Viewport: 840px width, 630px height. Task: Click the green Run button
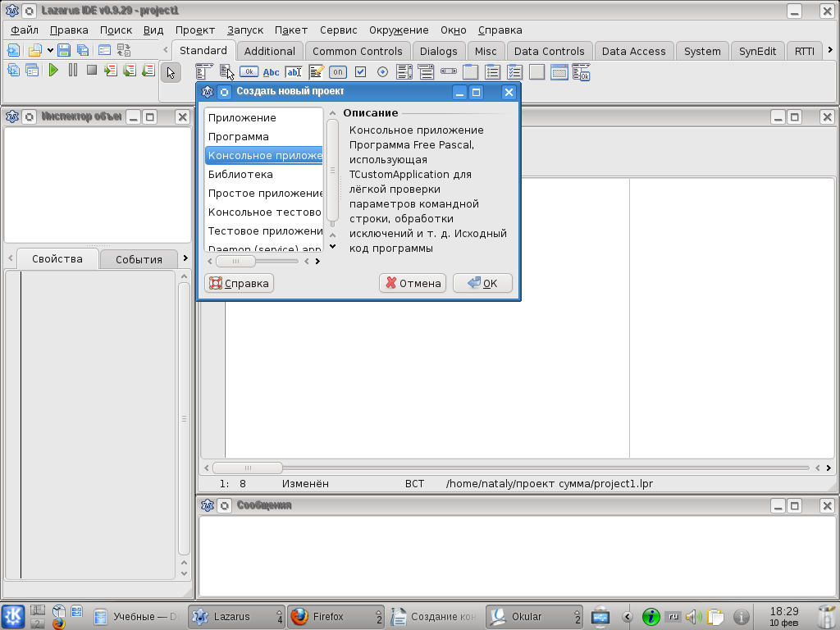tap(53, 71)
